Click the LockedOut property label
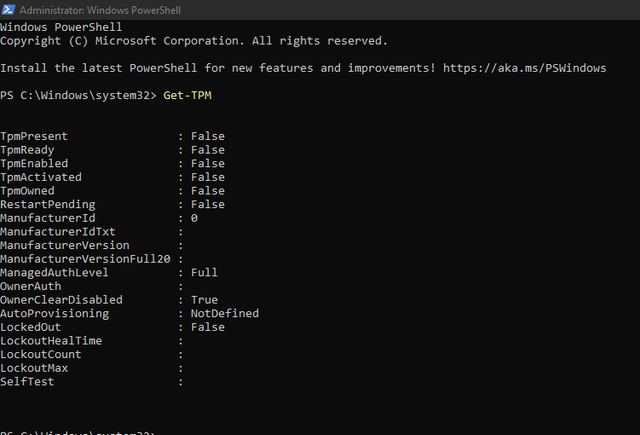This screenshot has width=640, height=435. 31,327
